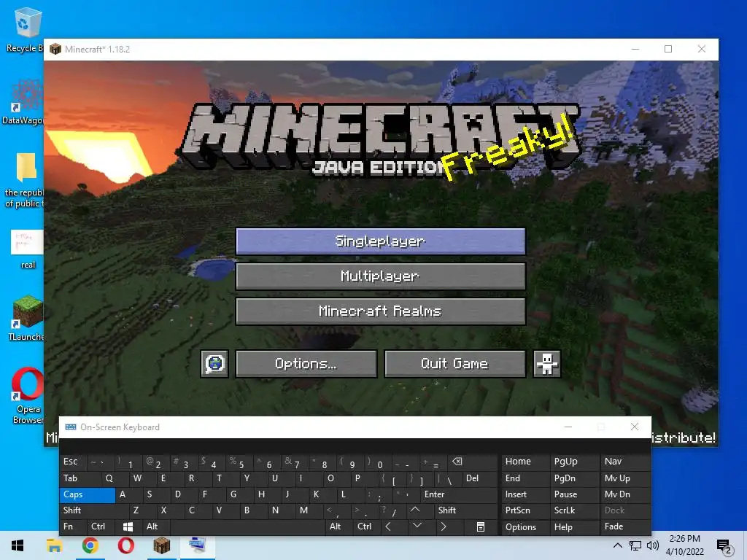The height and width of the screenshot is (560, 747).
Task: Tap the long spacebar key
Action: coord(248,526)
